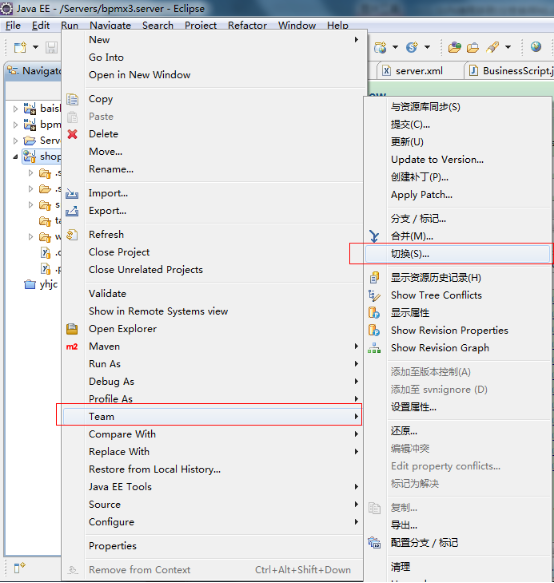This screenshot has width=554, height=583.
Task: Choose Close Project from context menu
Action: (119, 252)
